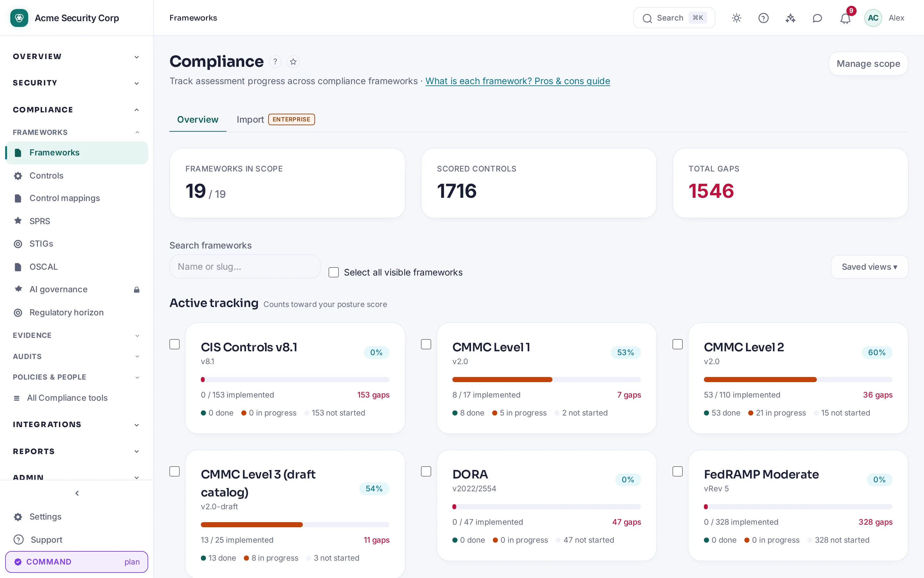Click CMMC Level 1 progress bar
This screenshot has height=578, width=924.
(546, 380)
